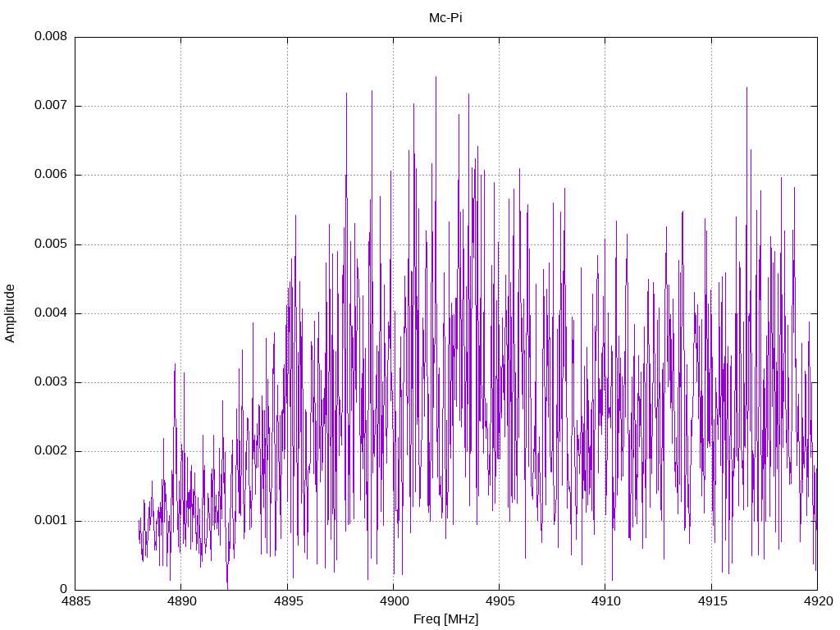The image size is (840, 630).
Task: Click the y-axis tick label 0.008
Action: (x=51, y=36)
